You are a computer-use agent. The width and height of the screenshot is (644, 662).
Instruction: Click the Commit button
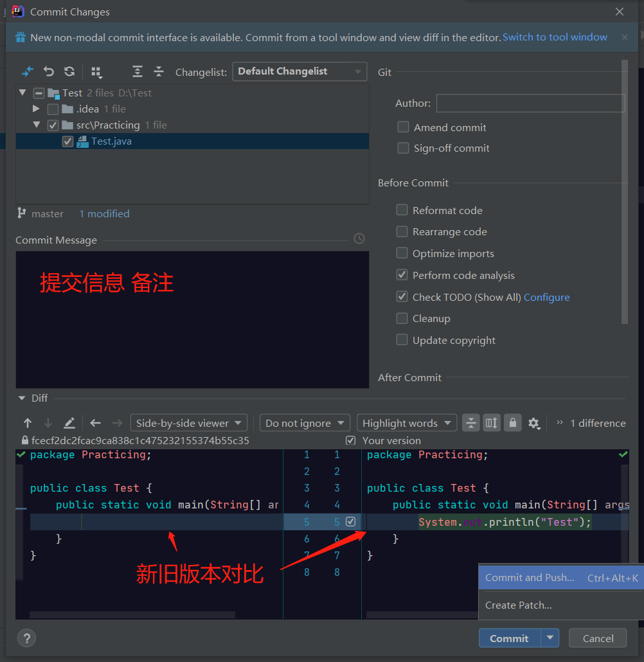[x=509, y=638]
